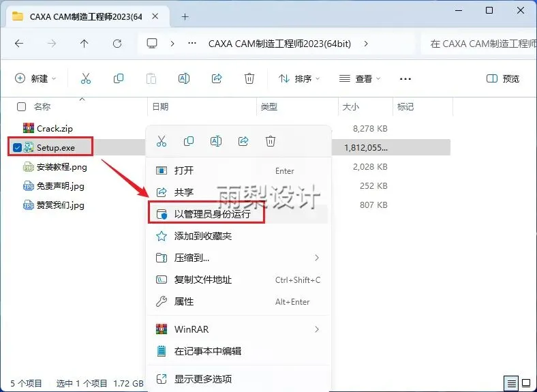Expand the WinRAR submenu
537x392 pixels.
tap(317, 329)
